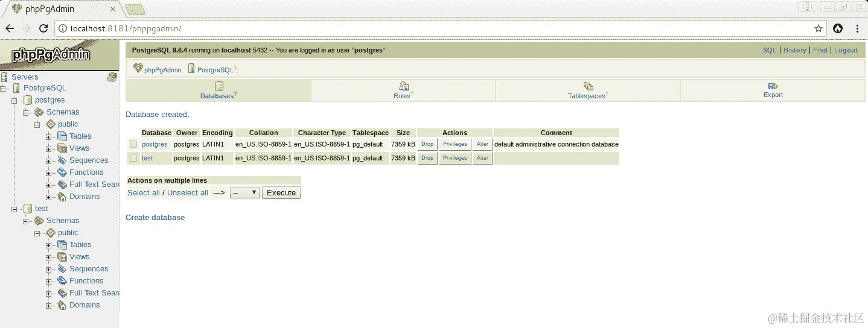868x328 pixels.
Task: Tick the checkbox for test database row
Action: click(133, 158)
